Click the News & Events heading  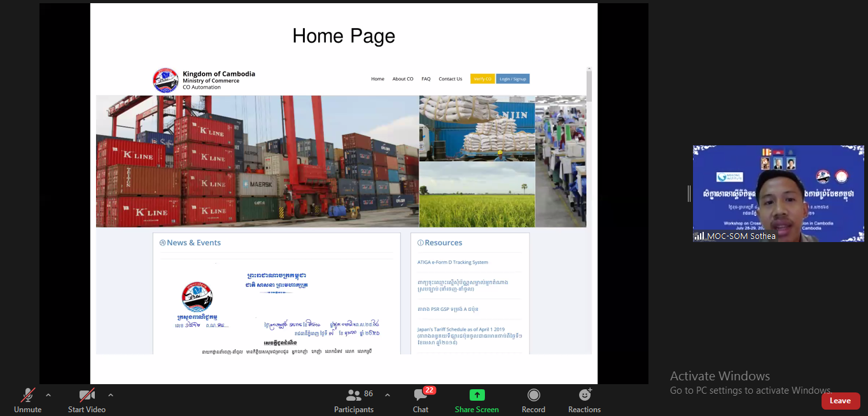click(x=190, y=243)
